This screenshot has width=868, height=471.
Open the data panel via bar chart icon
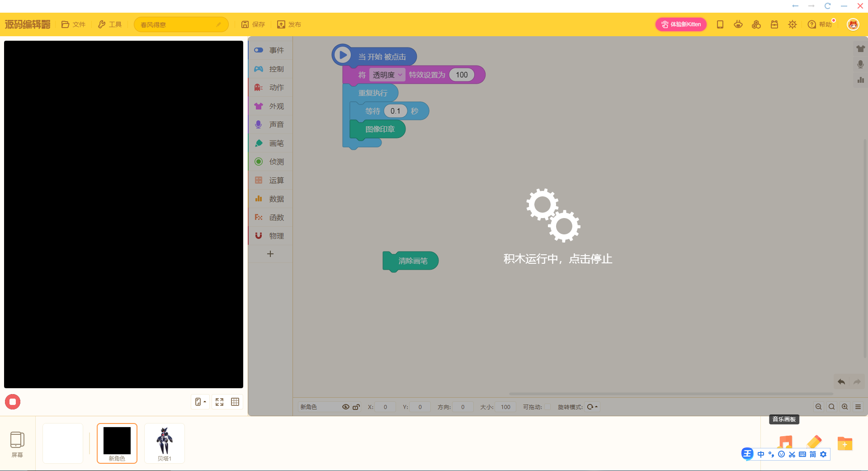860,80
